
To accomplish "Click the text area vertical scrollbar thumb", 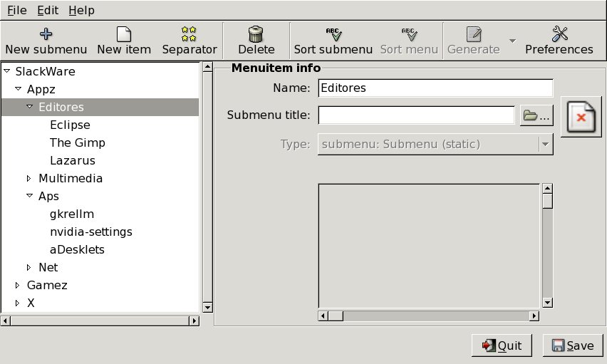I will [547, 201].
